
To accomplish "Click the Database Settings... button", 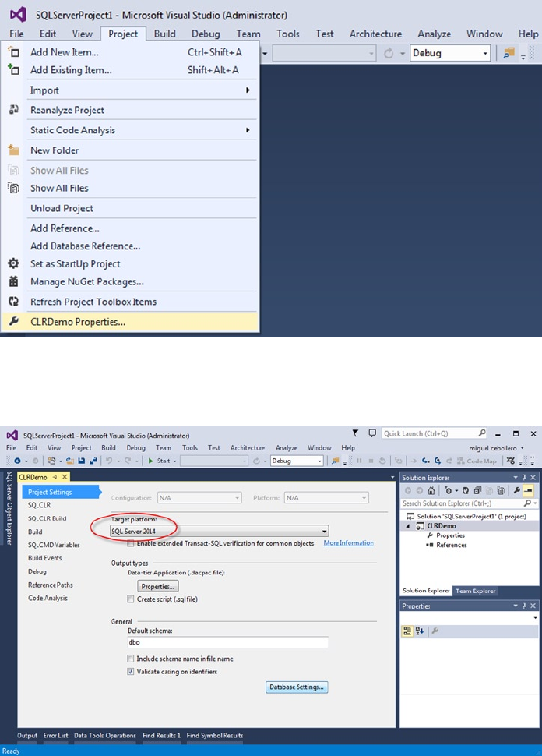I will pos(297,687).
